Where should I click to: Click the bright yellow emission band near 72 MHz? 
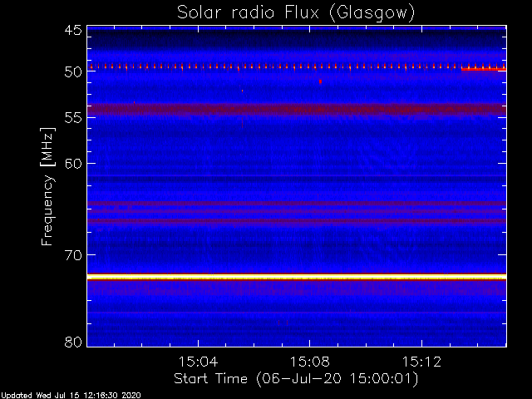[297, 277]
